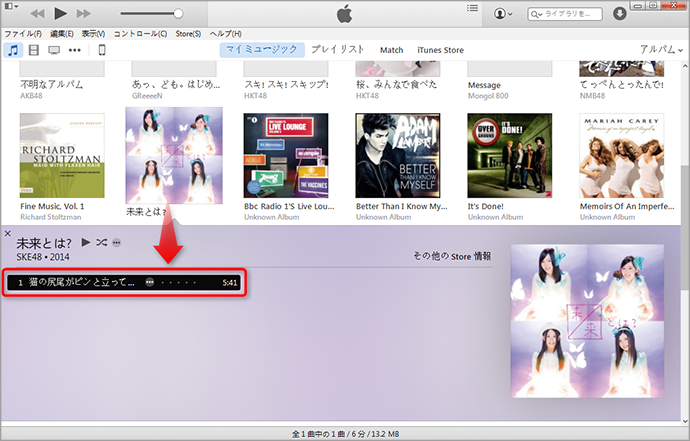Click SKE48 • 2014 artist line
The width and height of the screenshot is (690, 441).
tap(43, 257)
